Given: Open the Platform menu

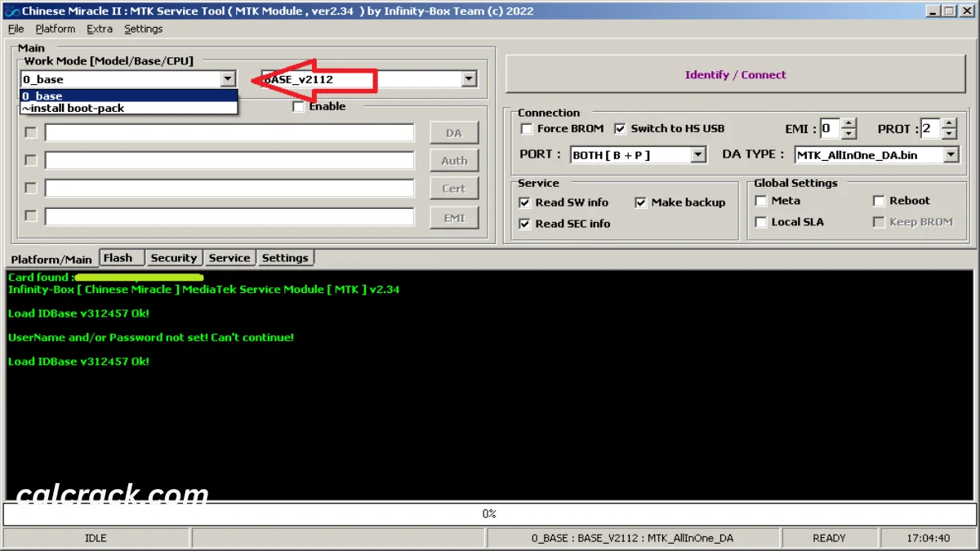Looking at the screenshot, I should tap(55, 29).
